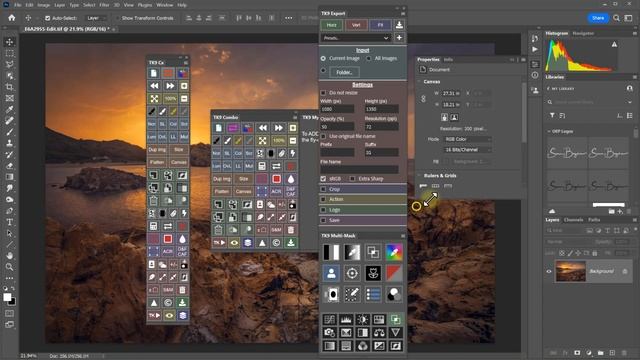Click the person icon in TK9 Multi-Mask
This screenshot has width=640, height=360.
331,273
